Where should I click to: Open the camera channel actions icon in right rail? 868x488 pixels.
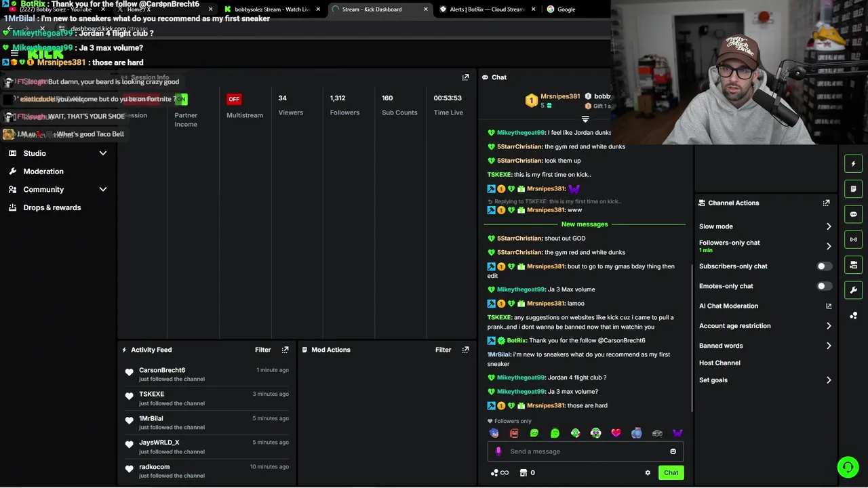[x=853, y=264]
